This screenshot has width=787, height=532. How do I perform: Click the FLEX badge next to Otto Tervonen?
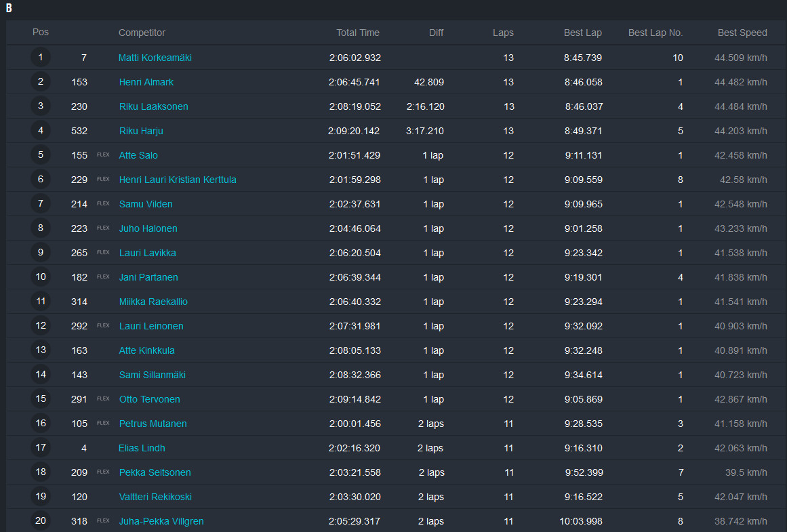(103, 398)
